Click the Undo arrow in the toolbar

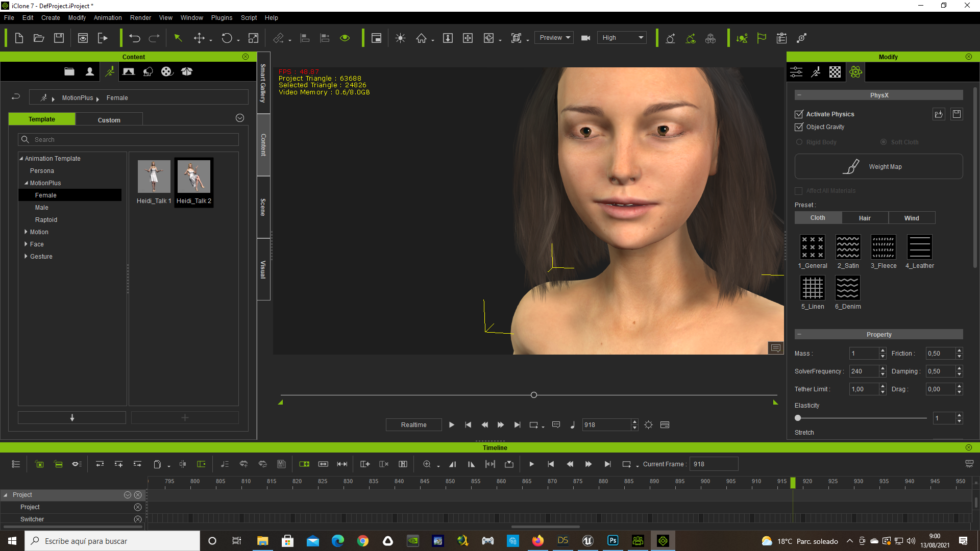[135, 38]
